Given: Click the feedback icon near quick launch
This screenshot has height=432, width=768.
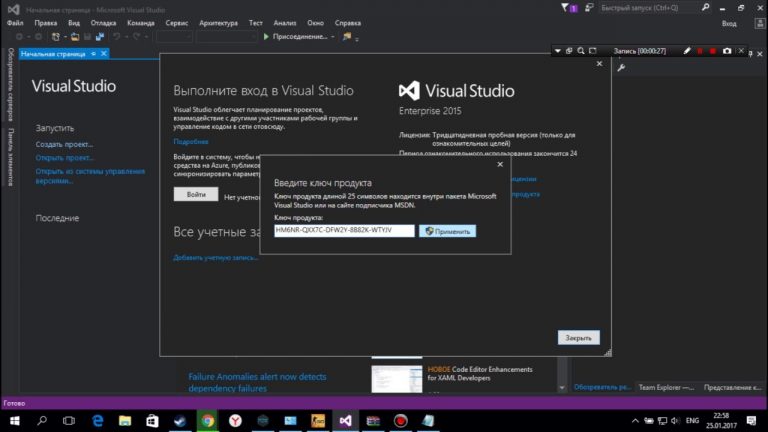Looking at the screenshot, I should pyautogui.click(x=589, y=8).
